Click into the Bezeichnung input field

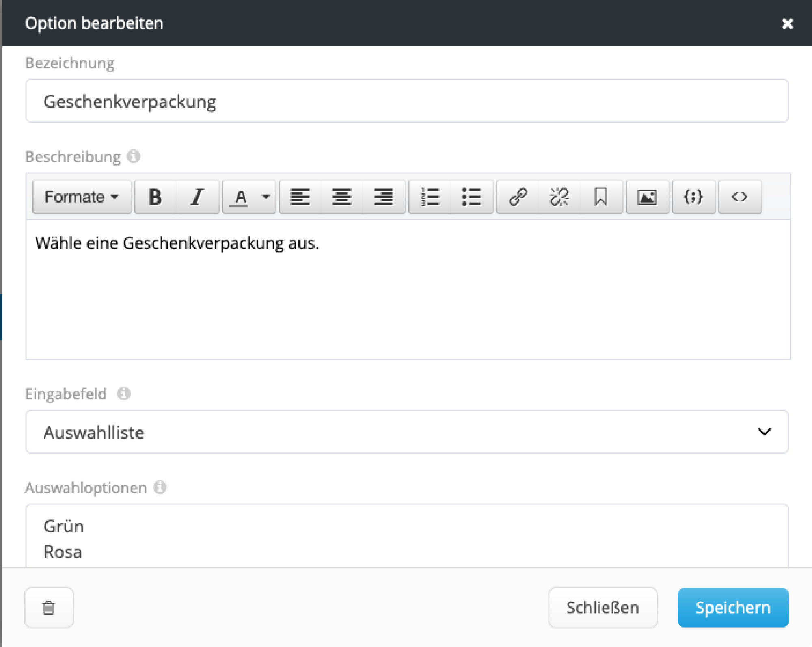[x=407, y=101]
